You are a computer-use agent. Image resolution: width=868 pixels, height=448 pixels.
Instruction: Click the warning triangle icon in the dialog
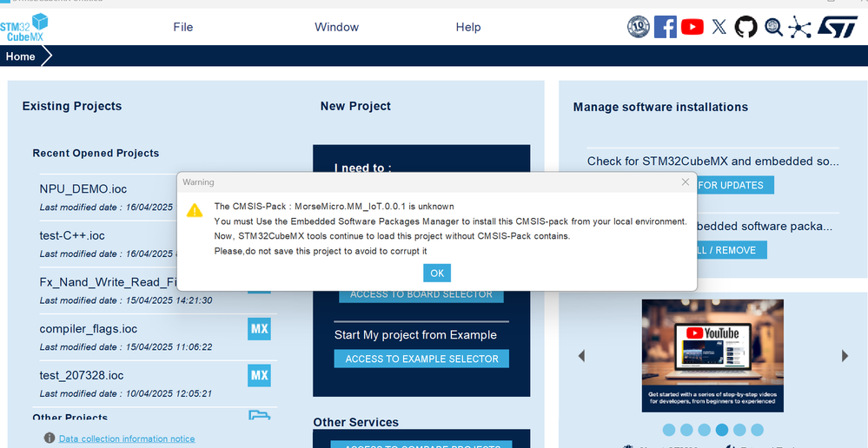coord(195,210)
